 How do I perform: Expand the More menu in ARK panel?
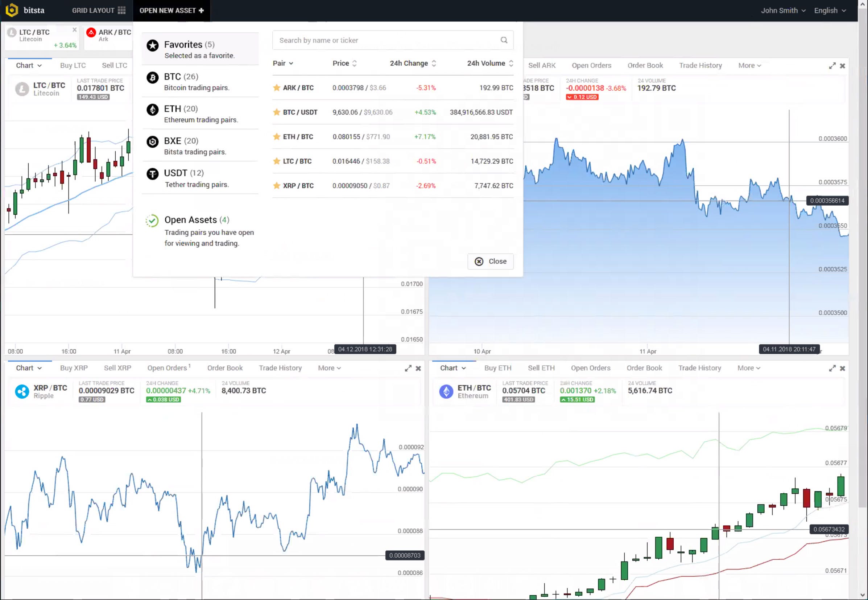(x=750, y=65)
